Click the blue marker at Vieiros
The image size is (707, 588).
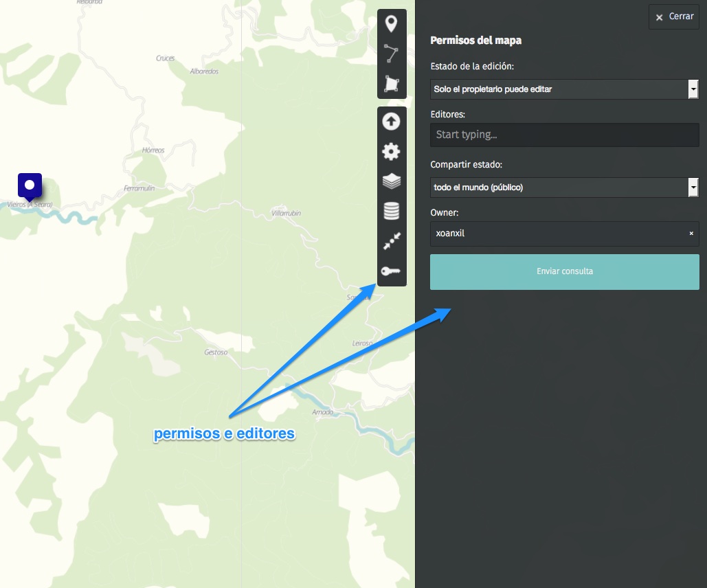click(30, 185)
